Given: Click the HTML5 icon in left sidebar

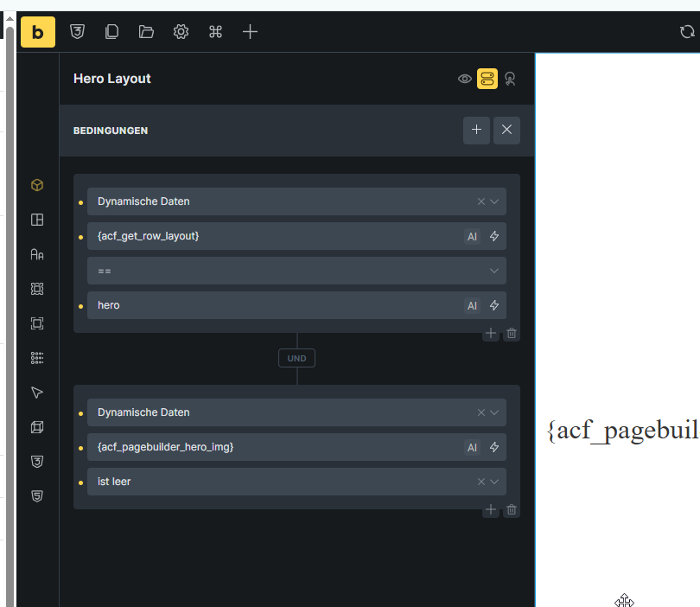Looking at the screenshot, I should 37,496.
